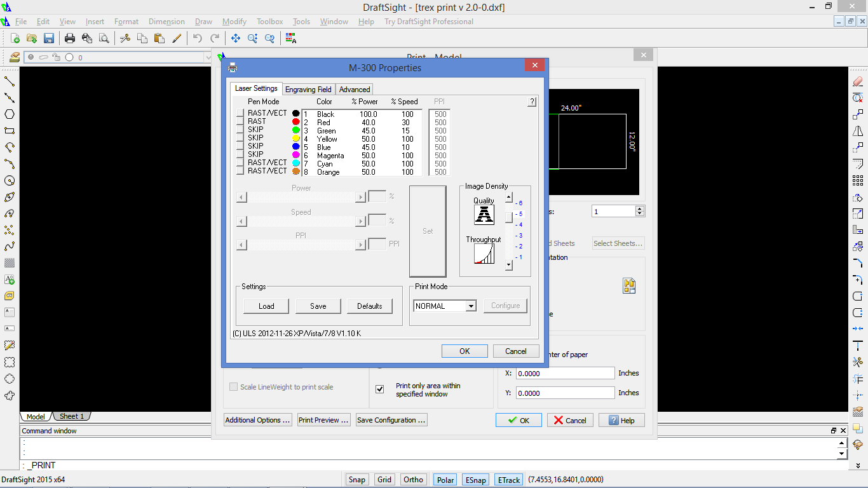The height and width of the screenshot is (488, 868).
Task: Open the Modify menu
Action: pos(234,22)
